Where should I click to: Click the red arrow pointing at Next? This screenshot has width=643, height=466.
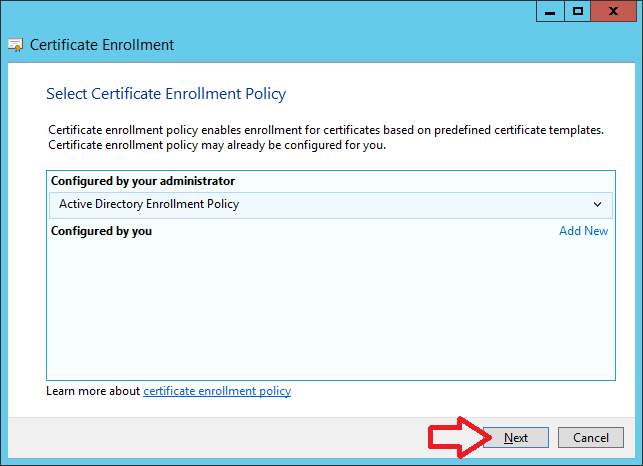tap(459, 437)
